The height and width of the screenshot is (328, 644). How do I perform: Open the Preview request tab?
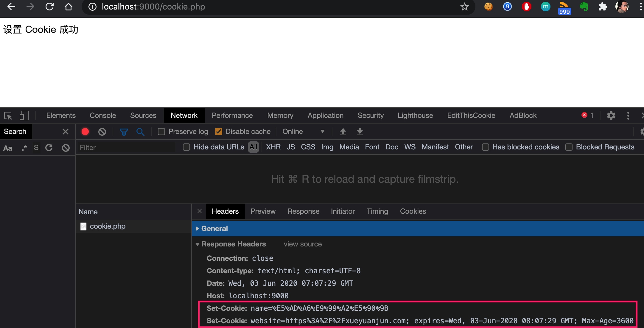click(263, 211)
